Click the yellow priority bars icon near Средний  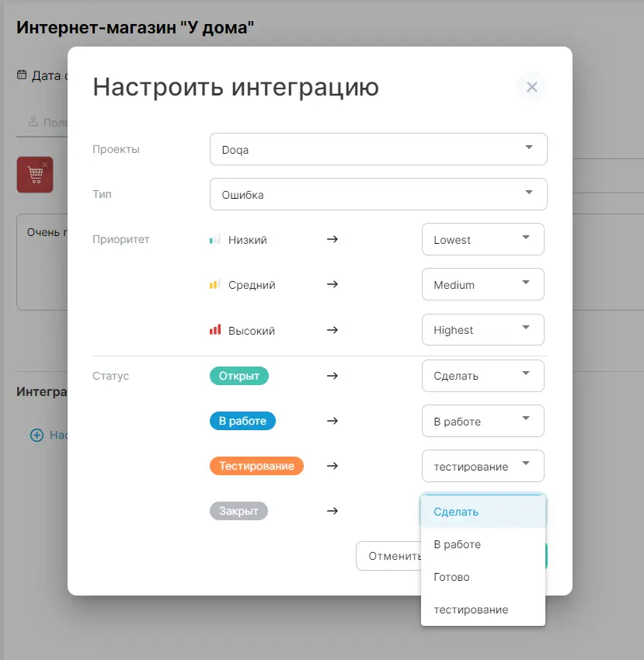215,284
